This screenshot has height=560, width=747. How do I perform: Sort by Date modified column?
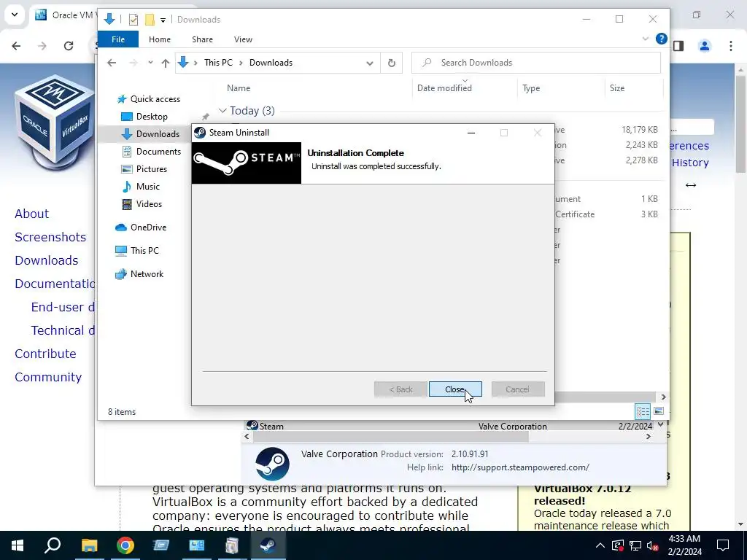point(444,88)
